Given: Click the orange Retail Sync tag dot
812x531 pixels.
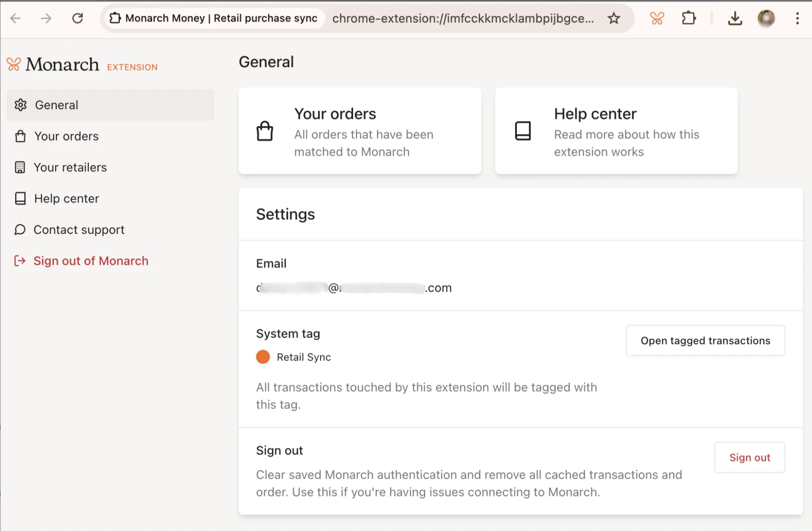Looking at the screenshot, I should 263,357.
